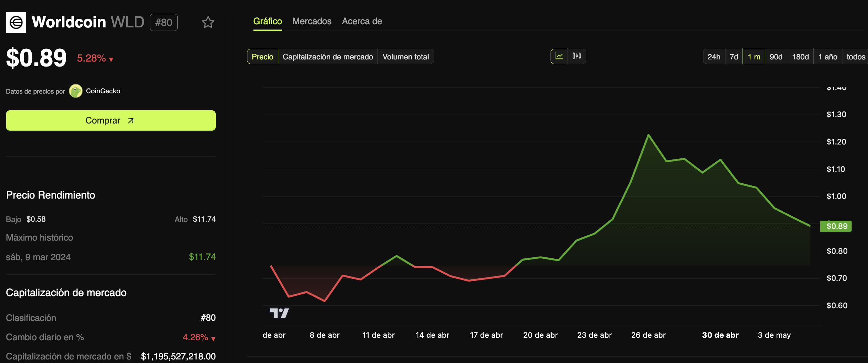Click the 26 de abr axis label
The image size is (868, 363).
(648, 335)
